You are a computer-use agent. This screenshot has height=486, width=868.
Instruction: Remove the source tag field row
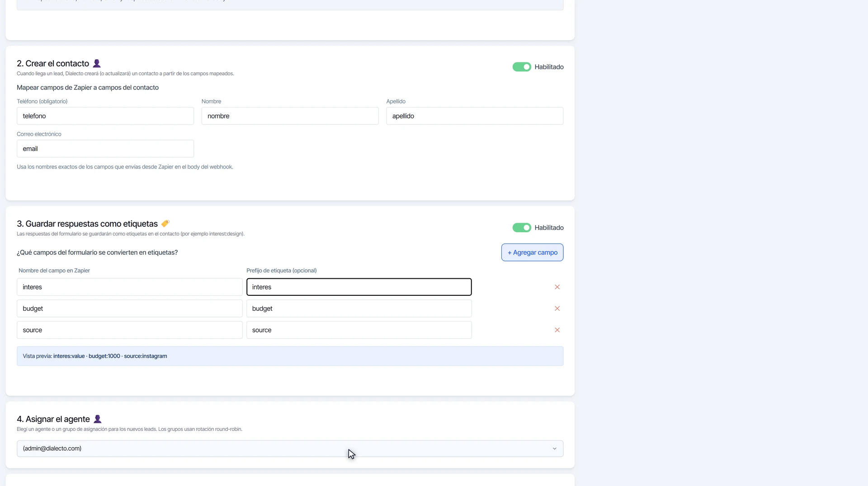pyautogui.click(x=557, y=330)
